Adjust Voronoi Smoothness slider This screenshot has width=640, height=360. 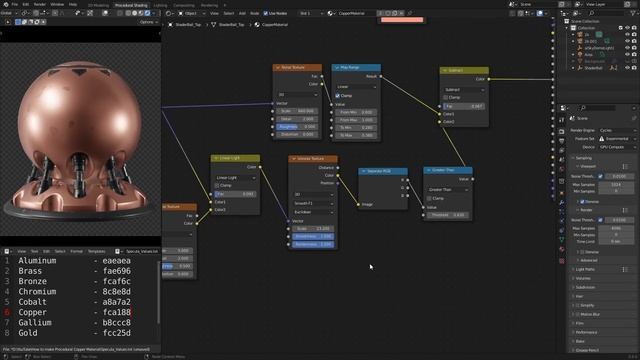click(x=313, y=236)
